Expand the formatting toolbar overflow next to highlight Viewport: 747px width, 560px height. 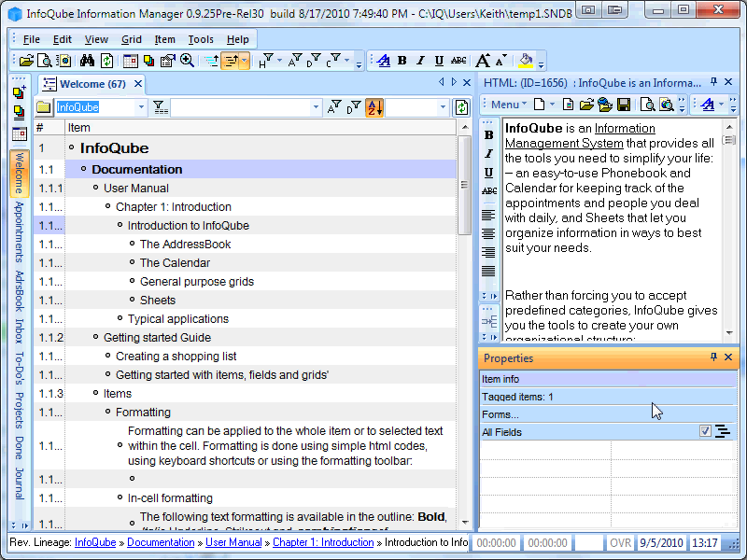pos(541,63)
